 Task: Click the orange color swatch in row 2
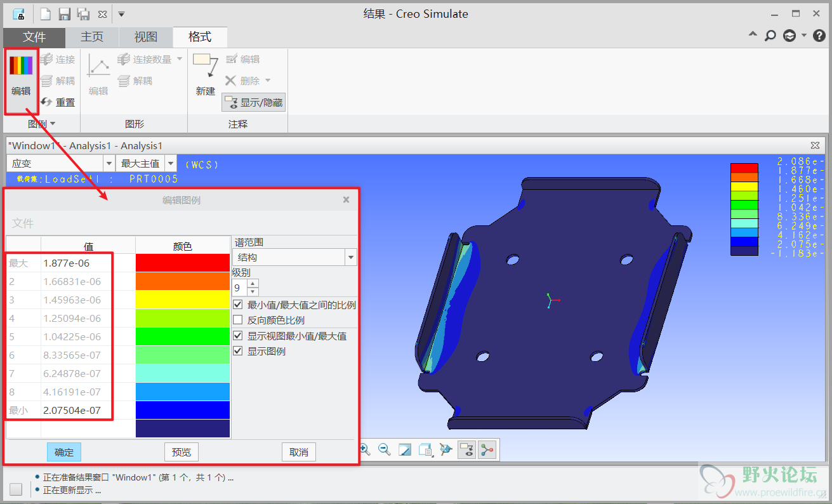[x=183, y=281]
